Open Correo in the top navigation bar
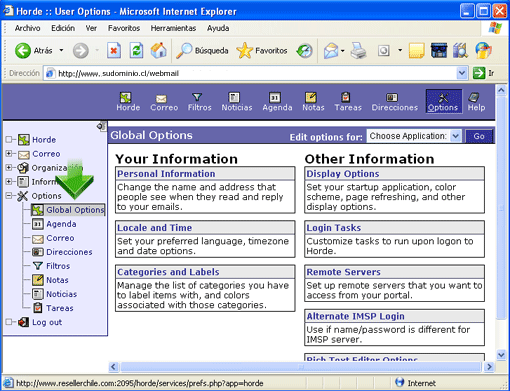The height and width of the screenshot is (391, 510). (164, 102)
